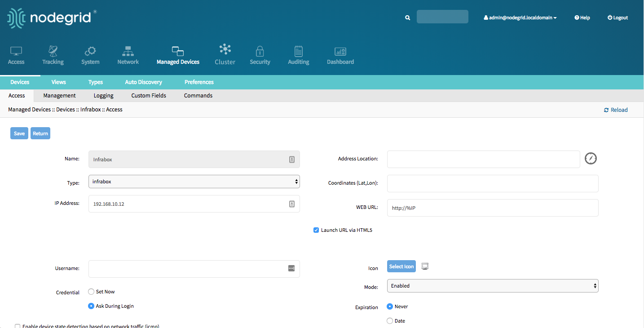Click the contact icon in IP Address field
This screenshot has width=644, height=328.
pos(291,204)
